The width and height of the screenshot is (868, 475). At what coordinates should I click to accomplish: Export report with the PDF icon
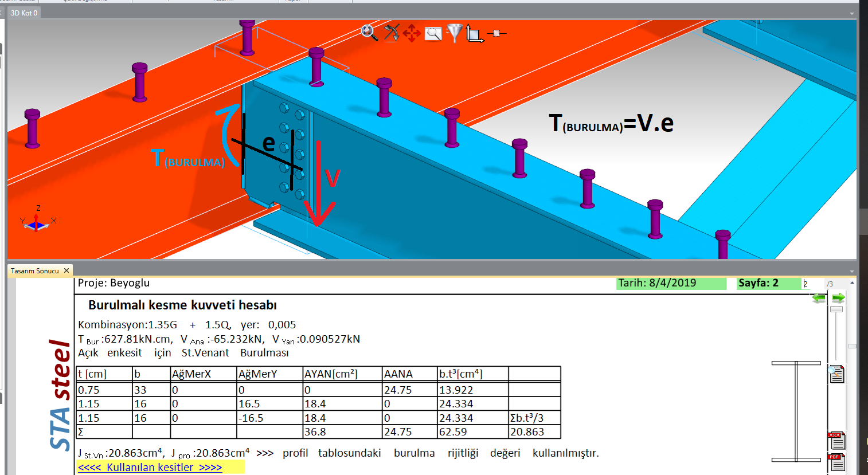pyautogui.click(x=836, y=462)
